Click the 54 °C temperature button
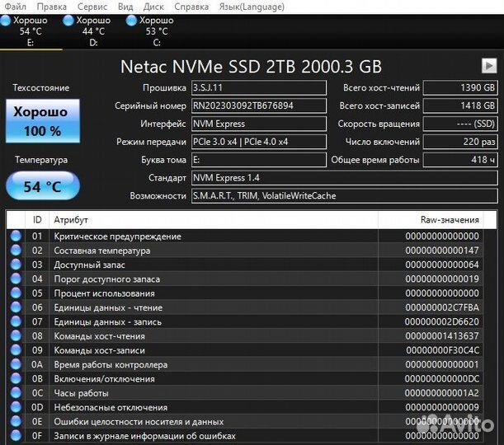This screenshot has width=504, height=445. click(43, 186)
